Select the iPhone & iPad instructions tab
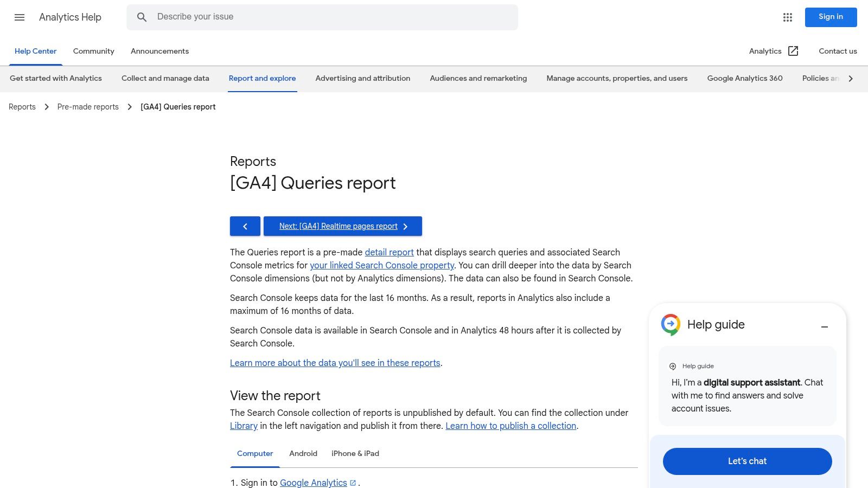 click(355, 453)
